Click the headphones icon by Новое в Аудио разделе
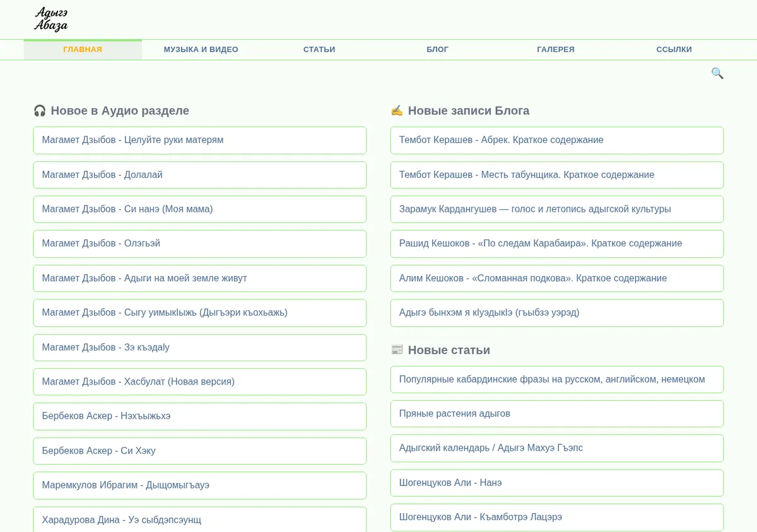The height and width of the screenshot is (532, 757). coord(40,111)
